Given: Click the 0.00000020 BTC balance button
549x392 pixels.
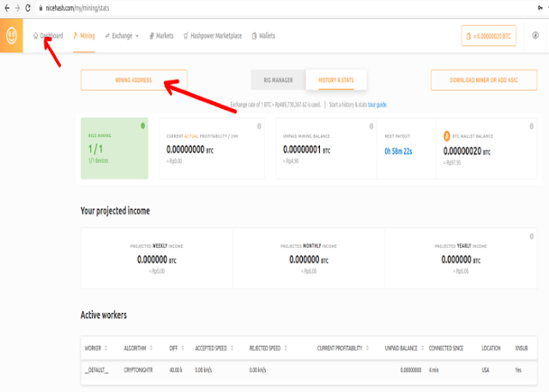Looking at the screenshot, I should (489, 36).
